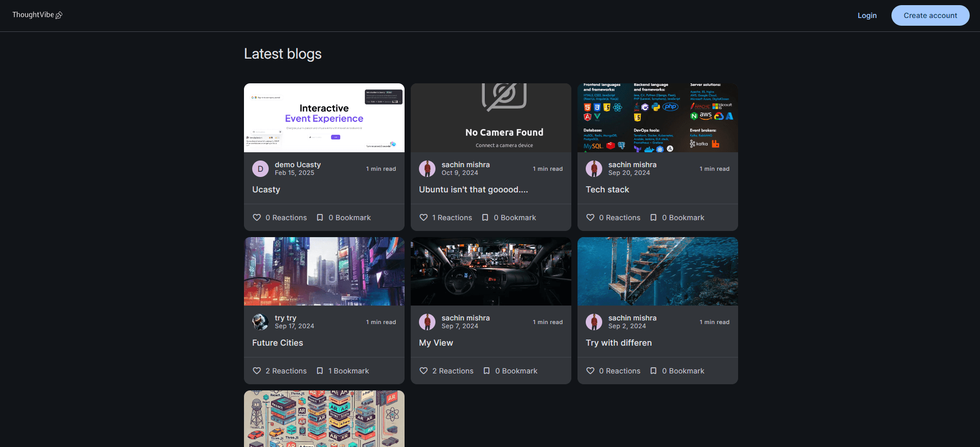The width and height of the screenshot is (980, 447).
Task: Bookmark the Ucasty post
Action: click(320, 218)
